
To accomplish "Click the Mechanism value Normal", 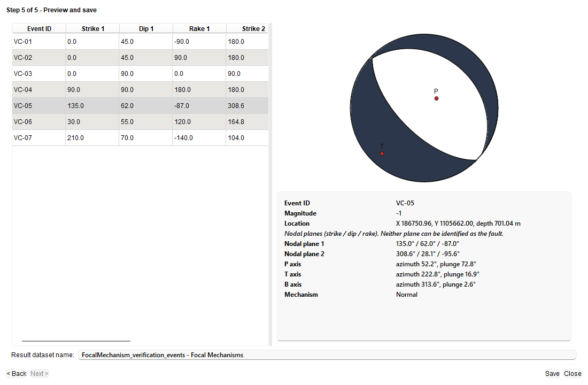I will 406,295.
